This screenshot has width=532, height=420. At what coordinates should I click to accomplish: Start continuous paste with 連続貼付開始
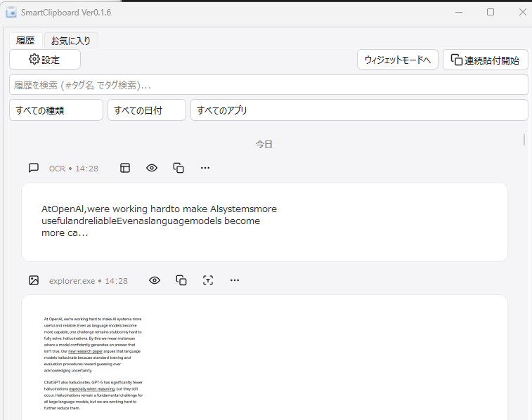tap(485, 60)
